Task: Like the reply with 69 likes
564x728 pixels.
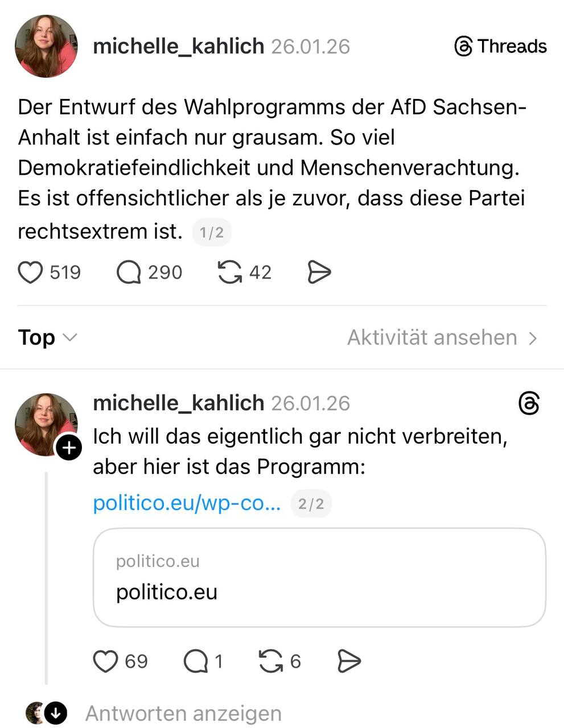Action: point(105,661)
